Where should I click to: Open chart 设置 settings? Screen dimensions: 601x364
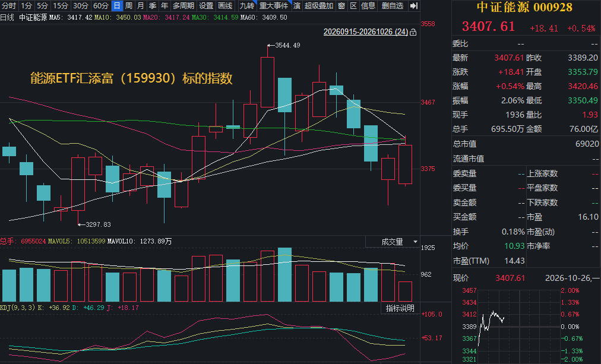206,6
